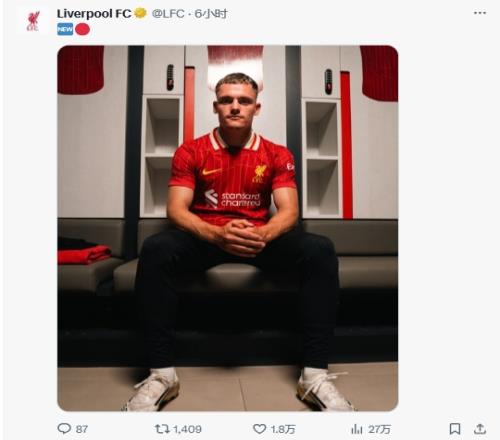Retweet using the repost arrows icon
Screen dimensions: 500x440
(162, 429)
